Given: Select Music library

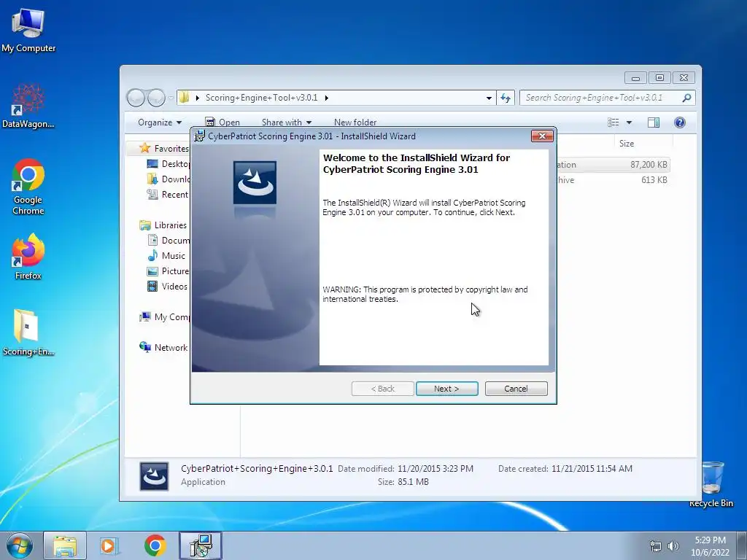Looking at the screenshot, I should (166, 256).
